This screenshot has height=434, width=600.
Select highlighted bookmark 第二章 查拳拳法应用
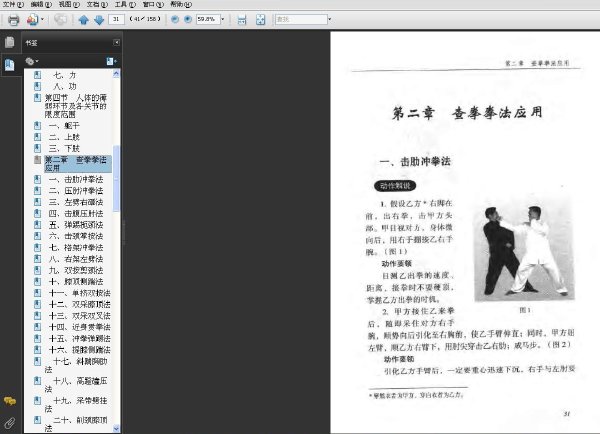(78, 164)
